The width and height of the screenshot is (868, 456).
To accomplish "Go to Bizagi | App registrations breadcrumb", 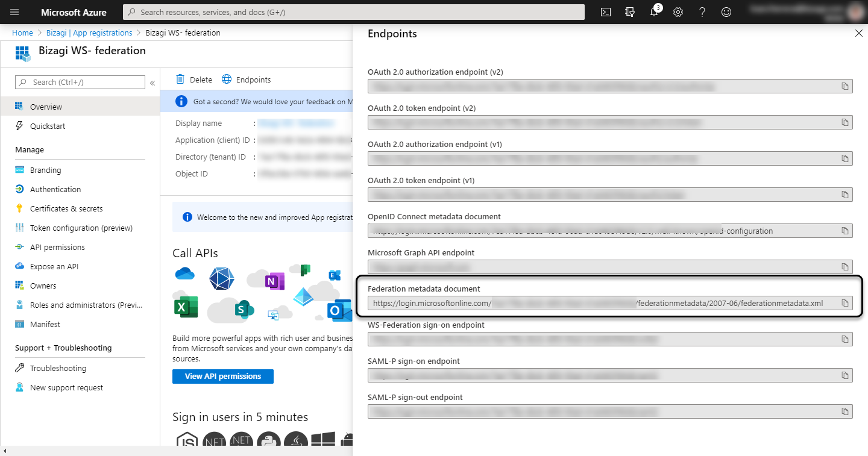I will click(x=89, y=33).
